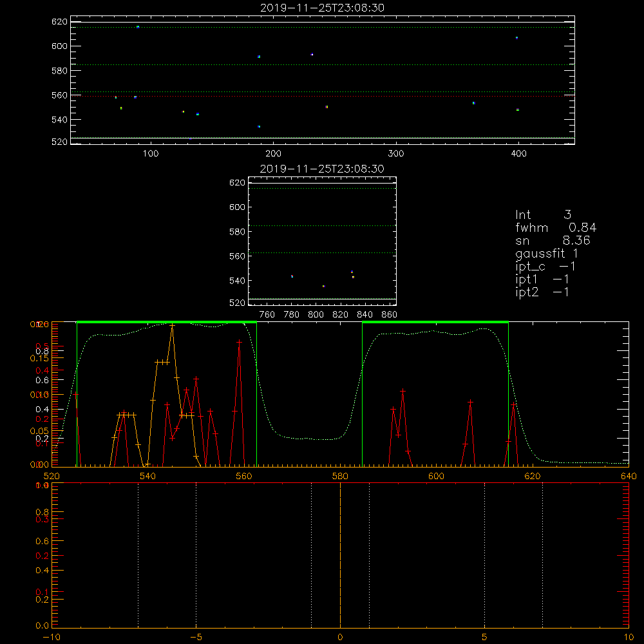This screenshot has height=644, width=644.
Task: Click x-axis label 800 on middle plot
Action: pos(316,315)
